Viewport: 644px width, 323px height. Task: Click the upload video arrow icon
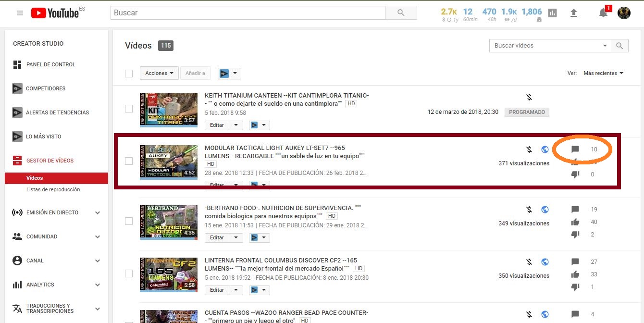click(573, 13)
